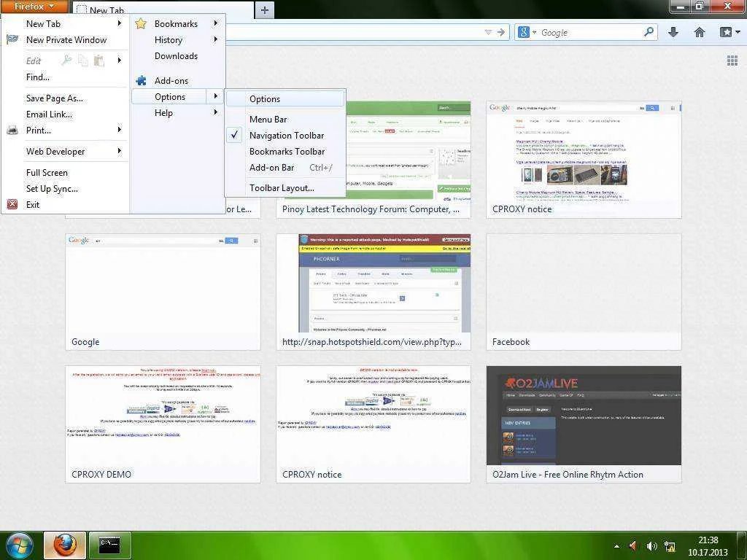Open the snap.hotspotshield.com thumbnail tile
747x560 pixels.
[x=373, y=292]
